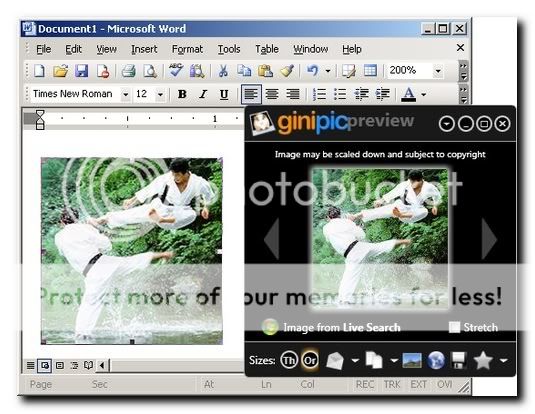This screenshot has height=414, width=535.
Task: Open Print Preview in Word toolbar
Action: [150, 71]
